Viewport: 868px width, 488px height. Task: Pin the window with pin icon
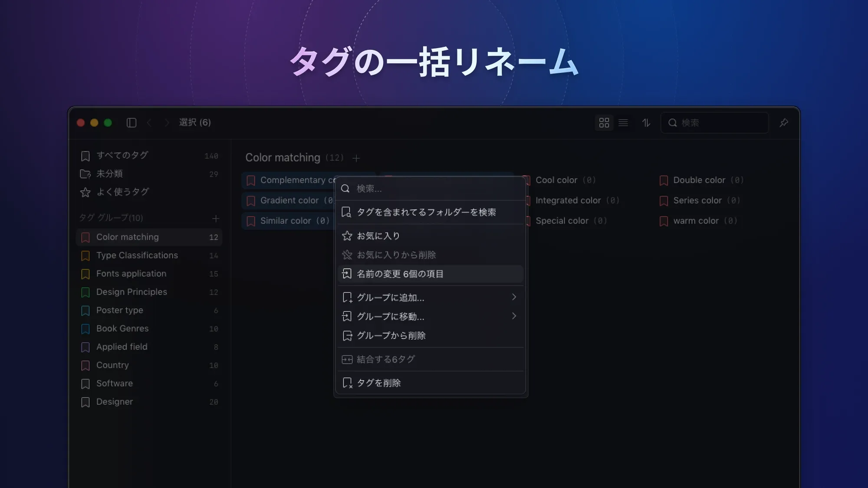tap(784, 123)
